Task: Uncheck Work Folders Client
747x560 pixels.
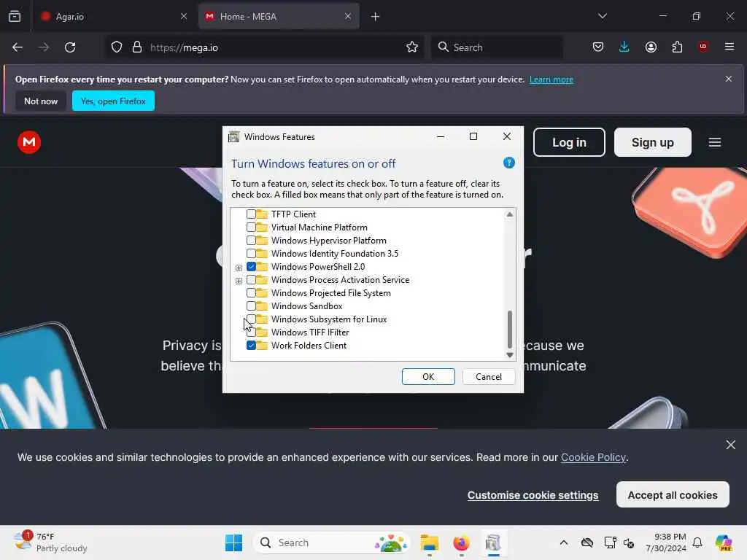Action: point(251,345)
